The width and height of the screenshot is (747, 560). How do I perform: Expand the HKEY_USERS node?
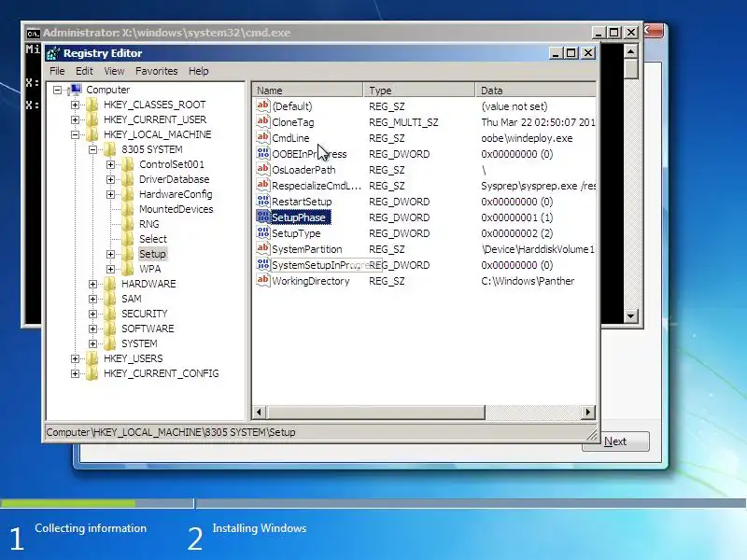tap(75, 358)
